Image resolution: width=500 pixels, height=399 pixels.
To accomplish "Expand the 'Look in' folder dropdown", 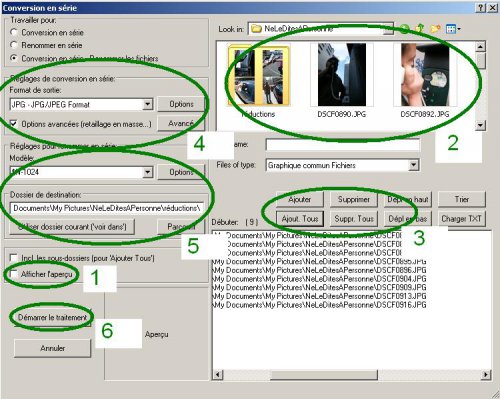I will coord(388,29).
